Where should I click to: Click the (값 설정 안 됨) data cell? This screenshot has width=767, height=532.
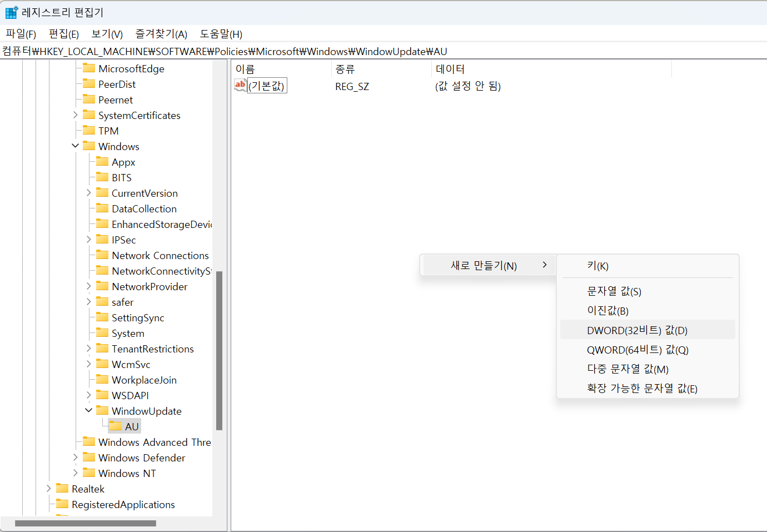[468, 86]
